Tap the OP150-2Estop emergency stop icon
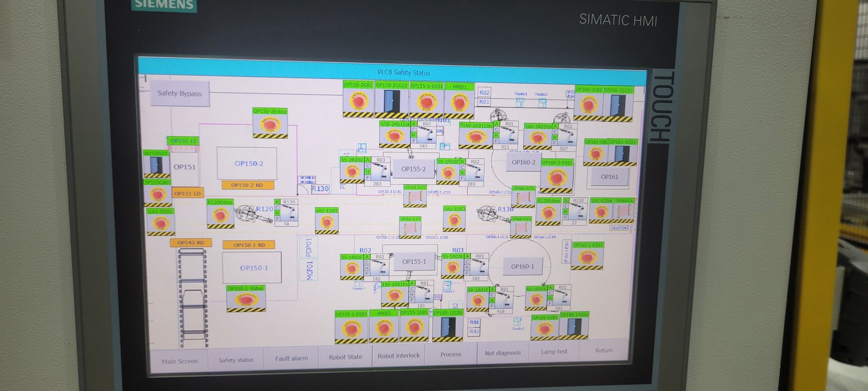This screenshot has width=868, height=391. pos(270,127)
